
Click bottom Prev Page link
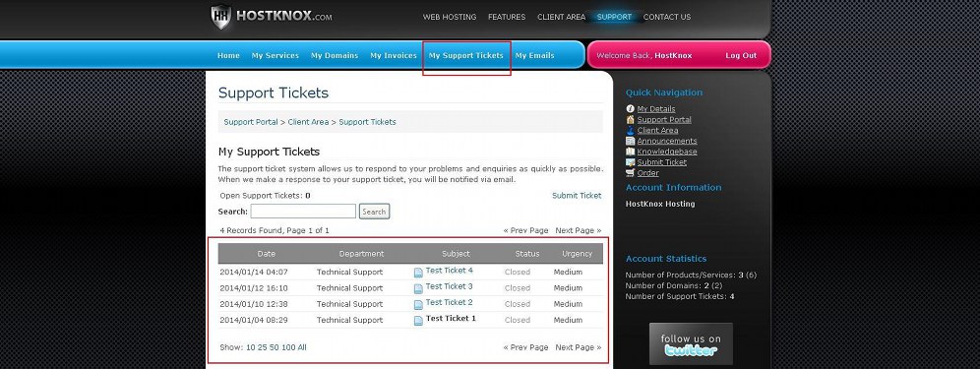click(x=525, y=347)
